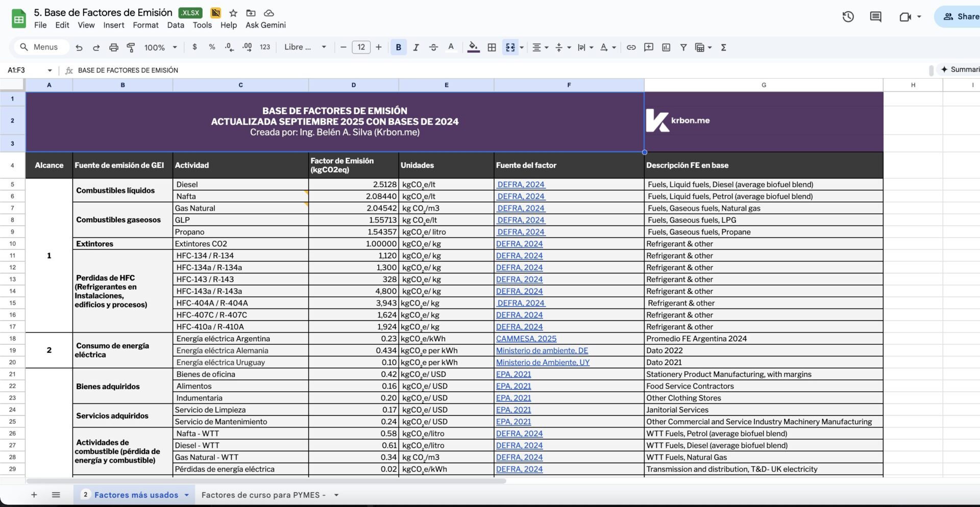The height and width of the screenshot is (507, 980).
Task: Open Factores más usados sheet tab menu
Action: pyautogui.click(x=187, y=495)
